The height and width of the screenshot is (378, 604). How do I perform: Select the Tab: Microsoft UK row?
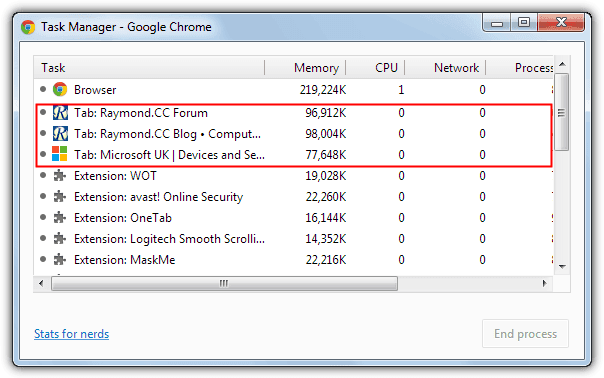(294, 155)
